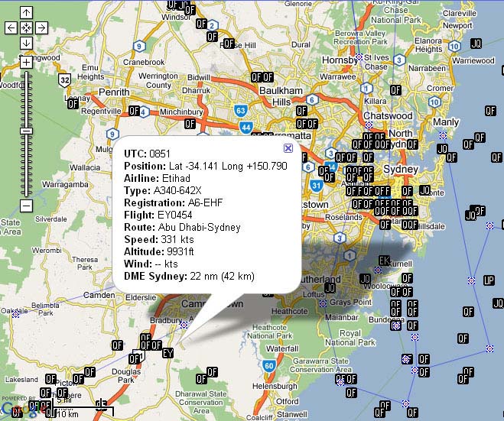The width and height of the screenshot is (504, 421).
Task: Click the Penrith town label
Action: tap(114, 92)
